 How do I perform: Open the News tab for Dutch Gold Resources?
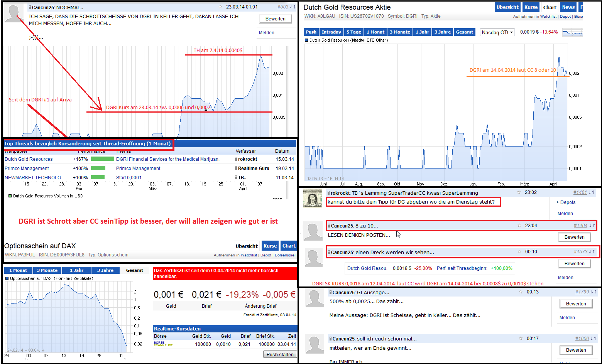(568, 7)
